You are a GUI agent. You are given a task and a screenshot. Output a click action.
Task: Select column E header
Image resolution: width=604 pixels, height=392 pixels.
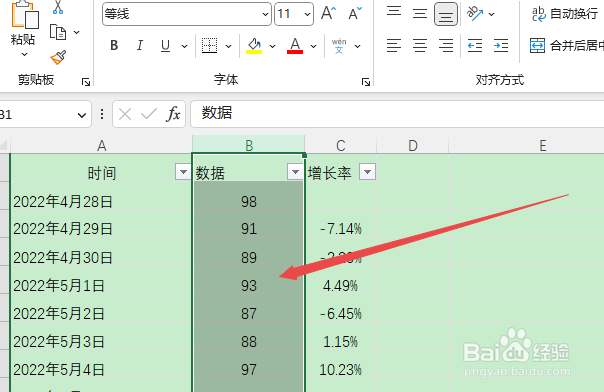[542, 146]
